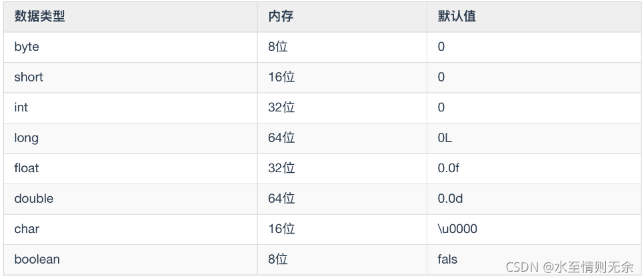Click the 内存 column header
The width and height of the screenshot is (644, 279).
(x=281, y=17)
